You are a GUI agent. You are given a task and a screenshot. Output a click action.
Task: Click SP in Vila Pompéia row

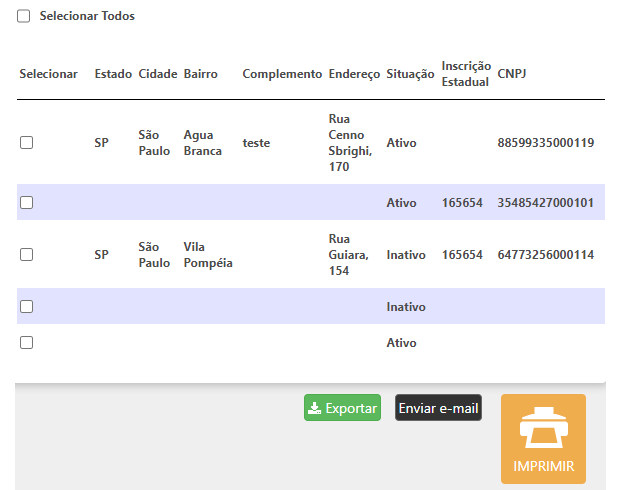point(101,255)
